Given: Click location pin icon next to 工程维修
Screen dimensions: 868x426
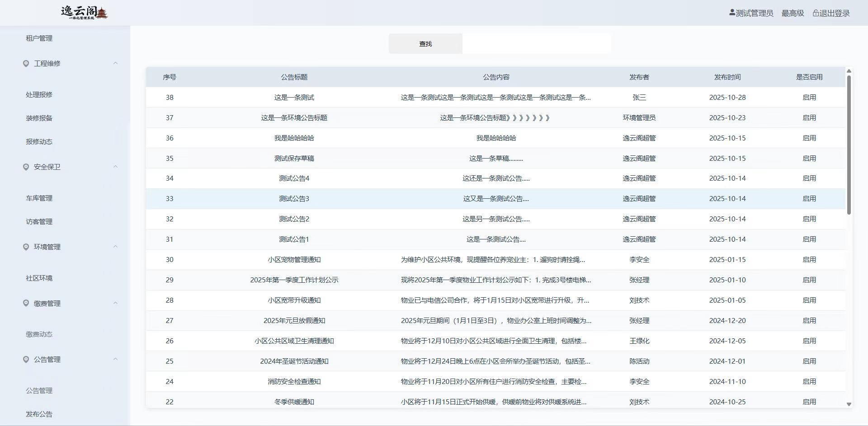Looking at the screenshot, I should [26, 63].
